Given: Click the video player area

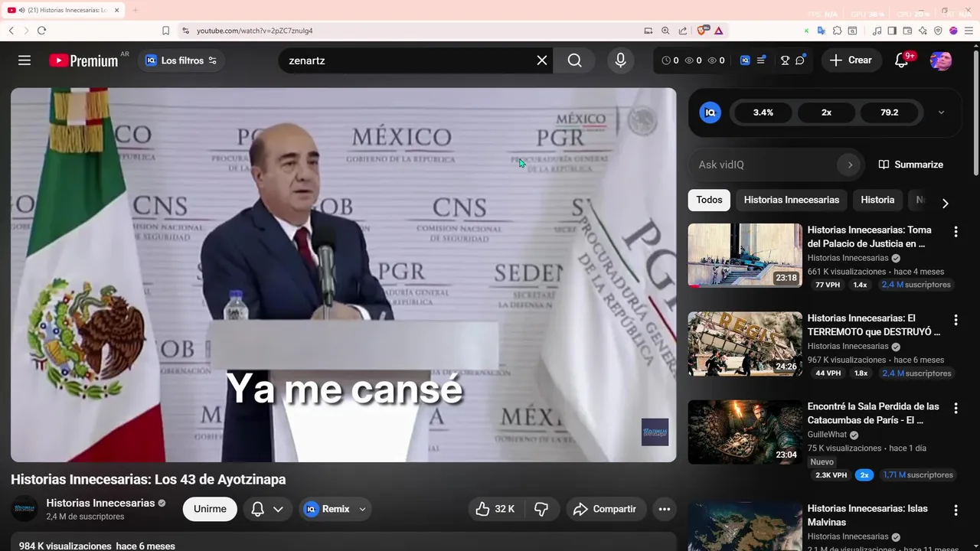Looking at the screenshot, I should click(344, 275).
